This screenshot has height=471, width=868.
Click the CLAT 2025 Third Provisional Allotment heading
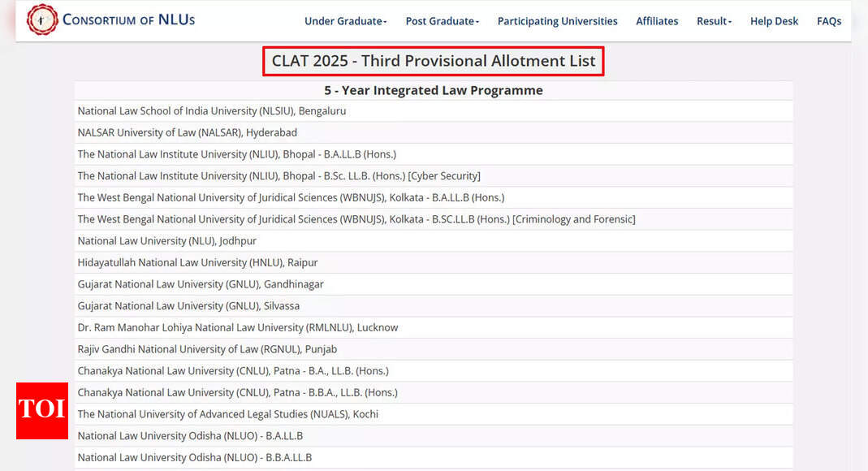(433, 61)
